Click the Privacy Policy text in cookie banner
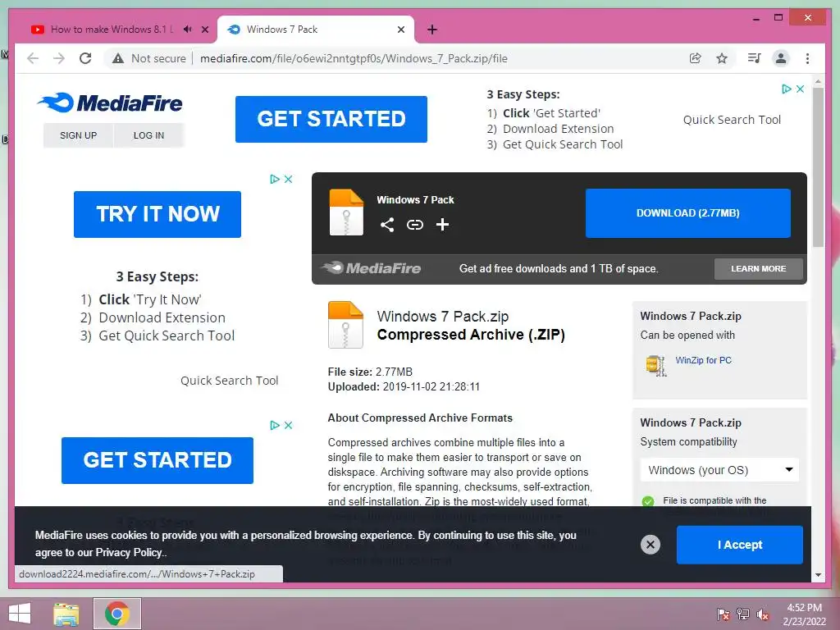The height and width of the screenshot is (630, 840). click(x=129, y=552)
